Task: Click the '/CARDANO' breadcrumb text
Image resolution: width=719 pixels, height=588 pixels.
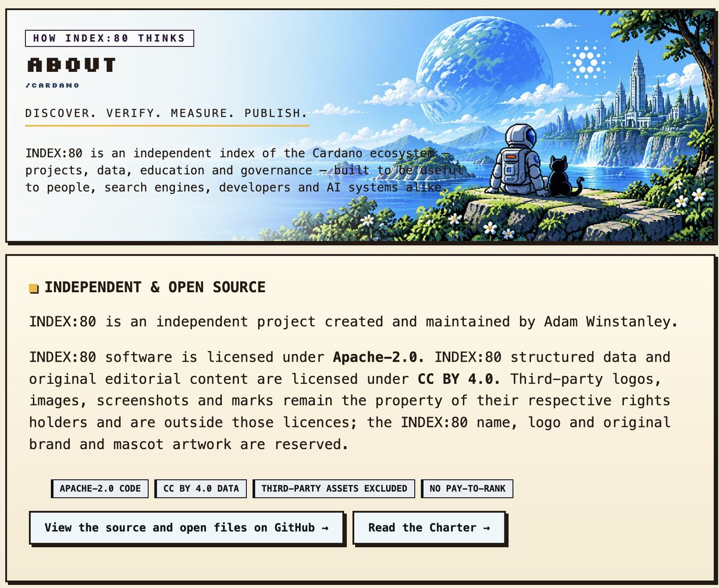Action: point(53,85)
